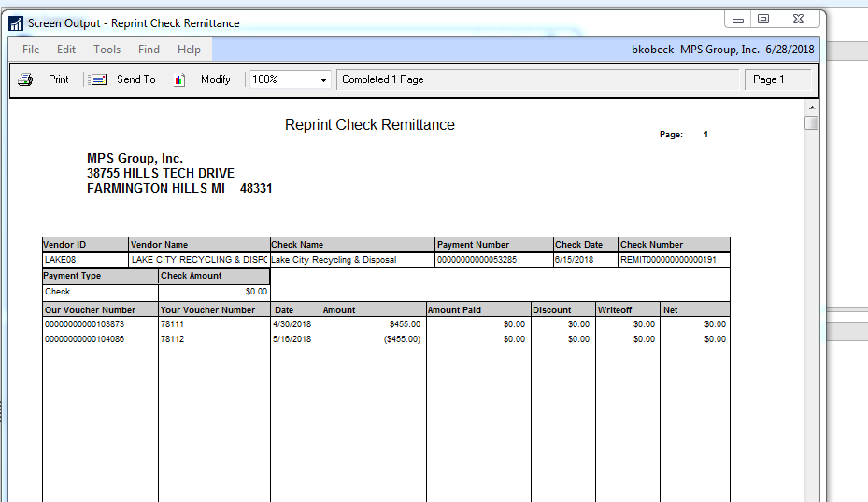Viewport: 868px width, 502px height.
Task: Click the printer icon in toolbar
Action: (25, 79)
